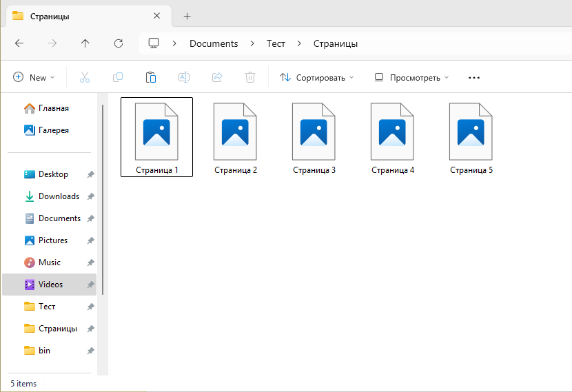This screenshot has width=572, height=392.
Task: Click Тест in the address breadcrumb
Action: (276, 43)
